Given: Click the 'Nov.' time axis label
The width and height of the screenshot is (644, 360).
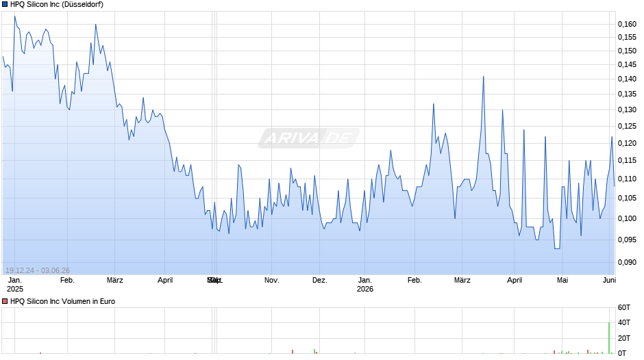Looking at the screenshot, I should coord(271,280).
